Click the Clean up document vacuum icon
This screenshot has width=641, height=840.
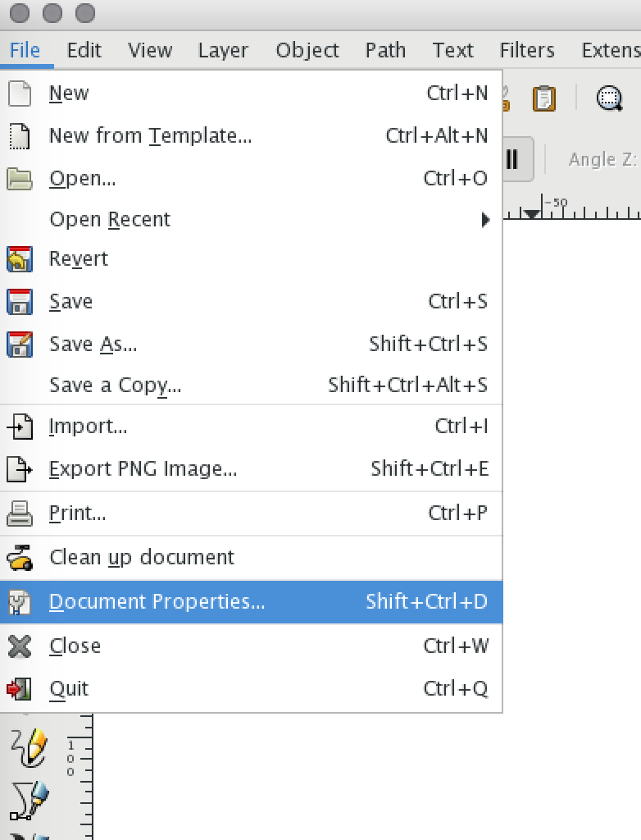coord(19,558)
